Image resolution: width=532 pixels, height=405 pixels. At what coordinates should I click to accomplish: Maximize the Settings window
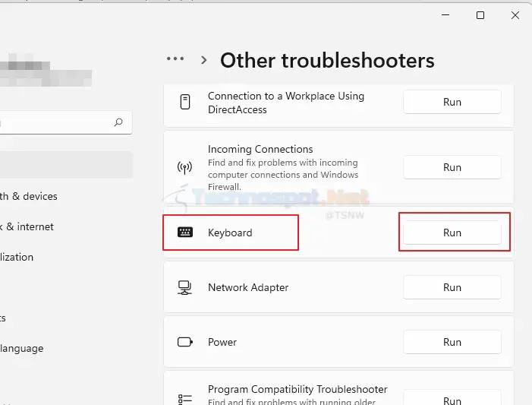[480, 15]
